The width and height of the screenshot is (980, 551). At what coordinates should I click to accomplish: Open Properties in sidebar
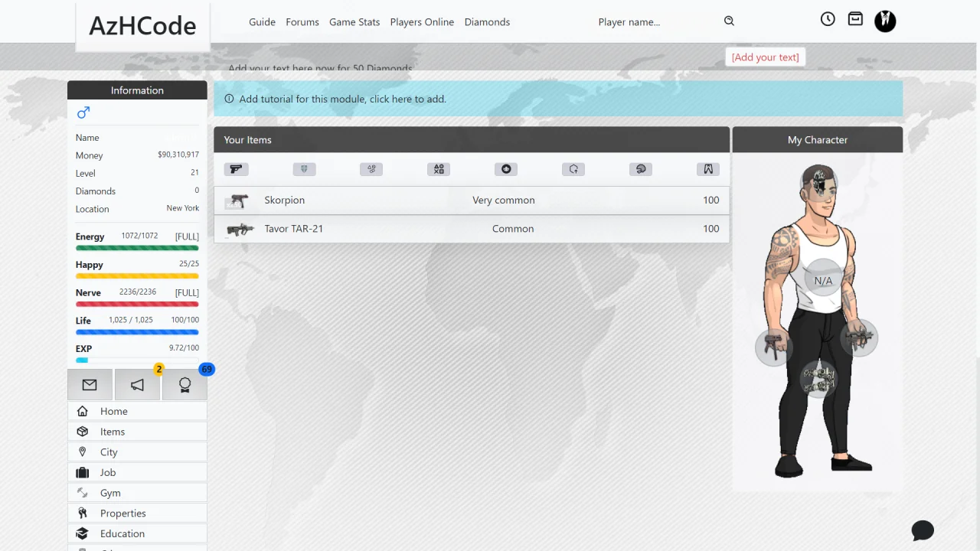(x=137, y=514)
